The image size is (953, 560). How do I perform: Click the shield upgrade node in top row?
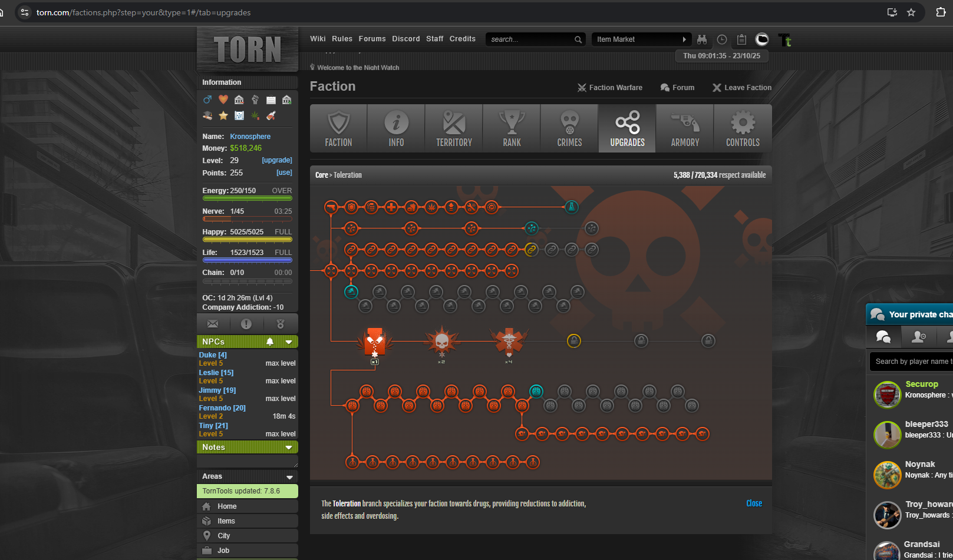click(x=351, y=207)
